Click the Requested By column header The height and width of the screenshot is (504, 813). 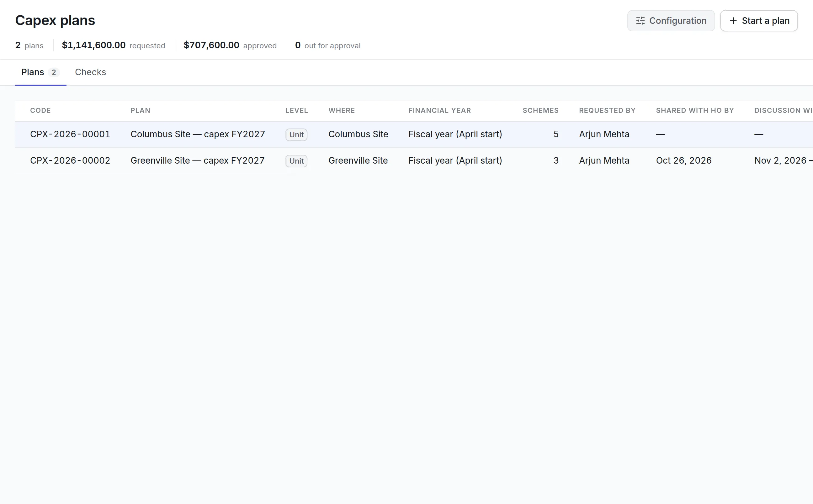point(607,110)
